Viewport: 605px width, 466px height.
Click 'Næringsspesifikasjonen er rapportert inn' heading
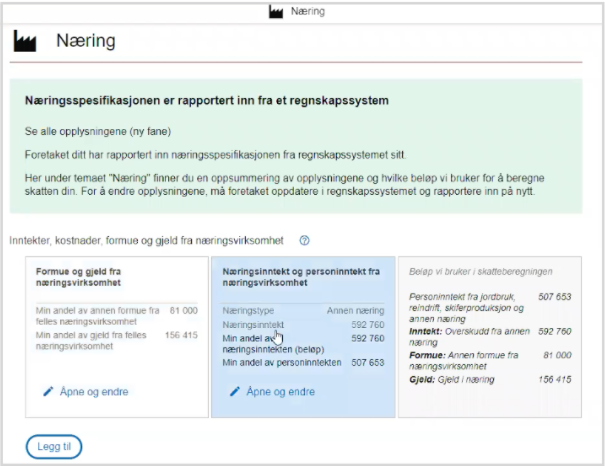pos(206,101)
